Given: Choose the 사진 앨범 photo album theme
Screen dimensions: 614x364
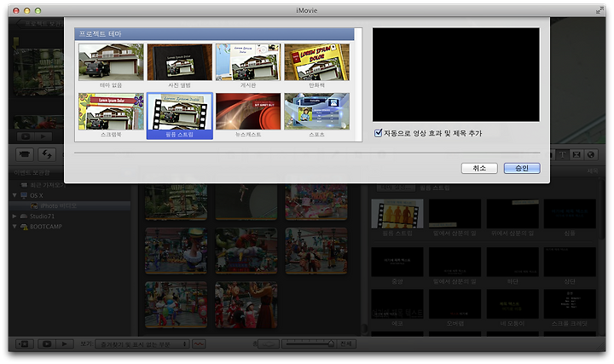Looking at the screenshot, I should pos(180,62).
